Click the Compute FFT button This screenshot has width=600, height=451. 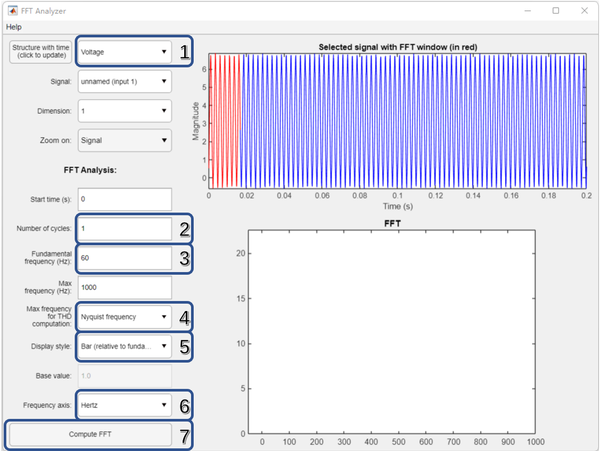click(x=90, y=434)
